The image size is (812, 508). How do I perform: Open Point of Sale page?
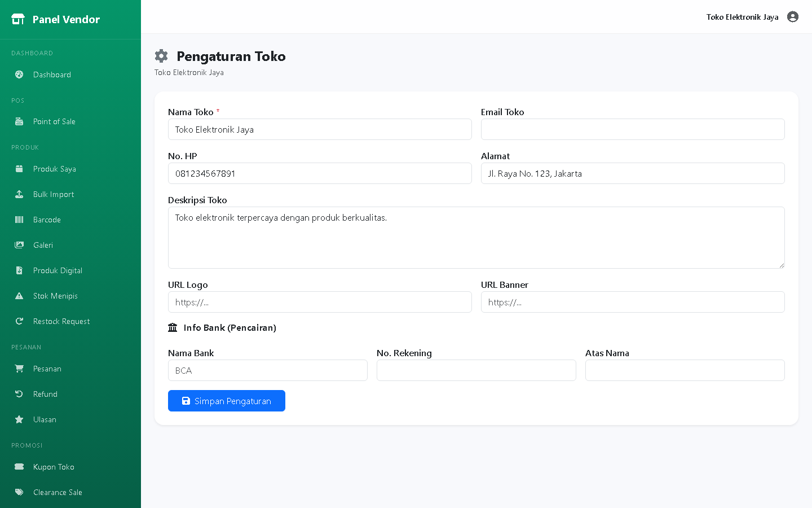click(x=70, y=121)
